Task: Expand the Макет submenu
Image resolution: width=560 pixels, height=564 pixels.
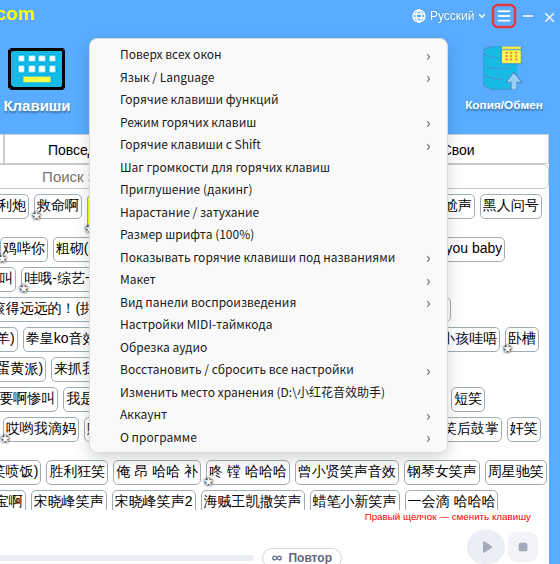Action: [x=268, y=280]
